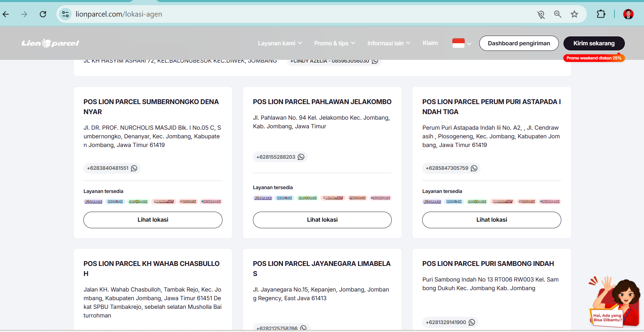Bookmark this page with the star icon
Viewport: 644px width, 332px height.
574,14
